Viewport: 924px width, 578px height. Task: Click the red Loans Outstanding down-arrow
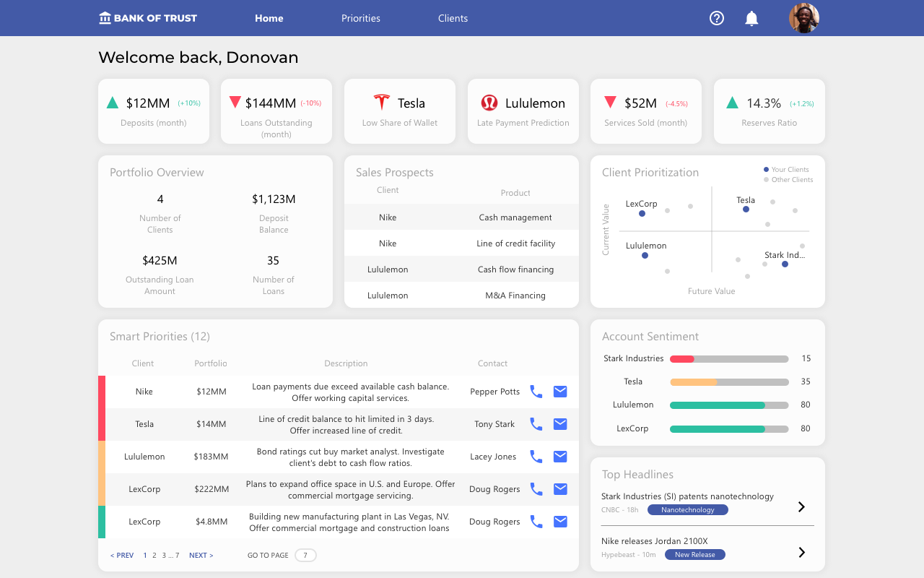pos(235,102)
